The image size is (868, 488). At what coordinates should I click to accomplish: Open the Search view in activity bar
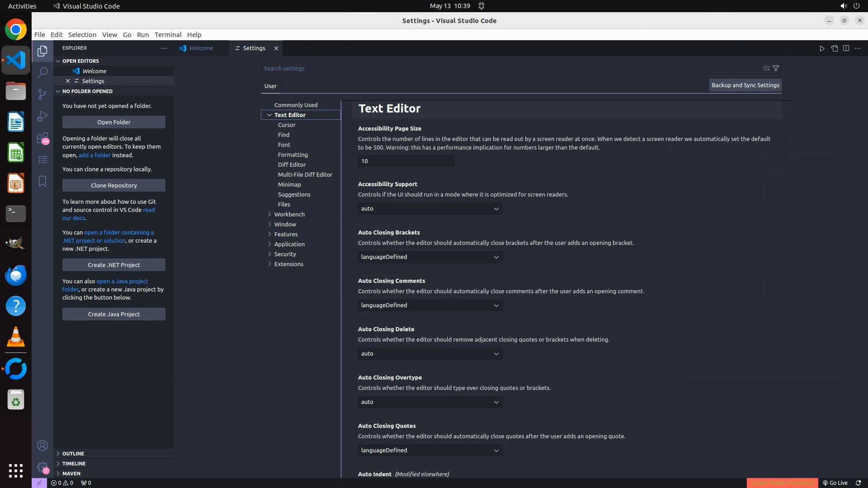(x=42, y=72)
